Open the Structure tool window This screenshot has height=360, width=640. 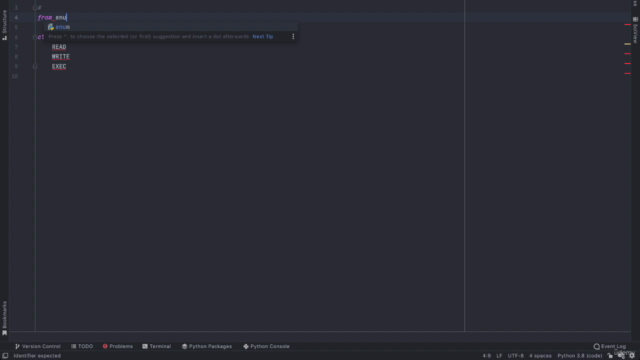tap(4, 24)
